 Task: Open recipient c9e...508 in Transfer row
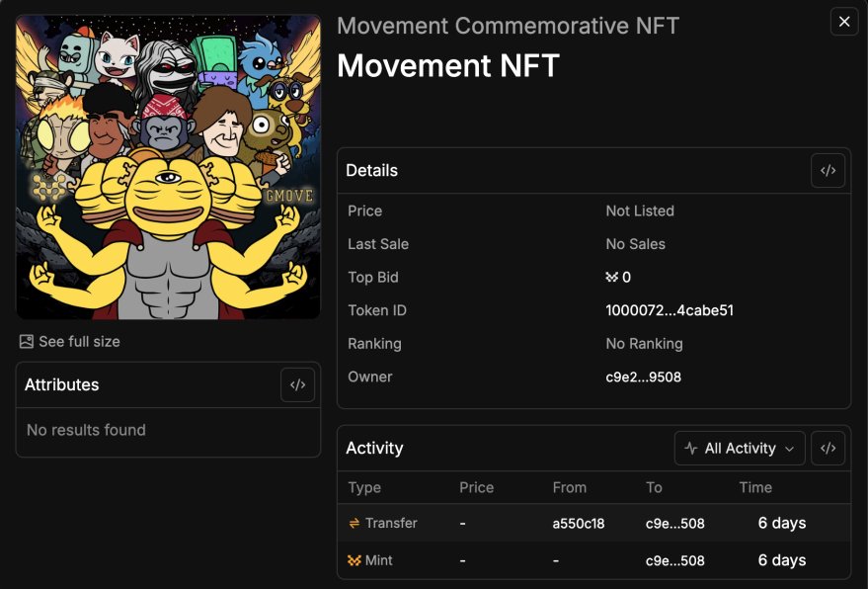tap(674, 524)
